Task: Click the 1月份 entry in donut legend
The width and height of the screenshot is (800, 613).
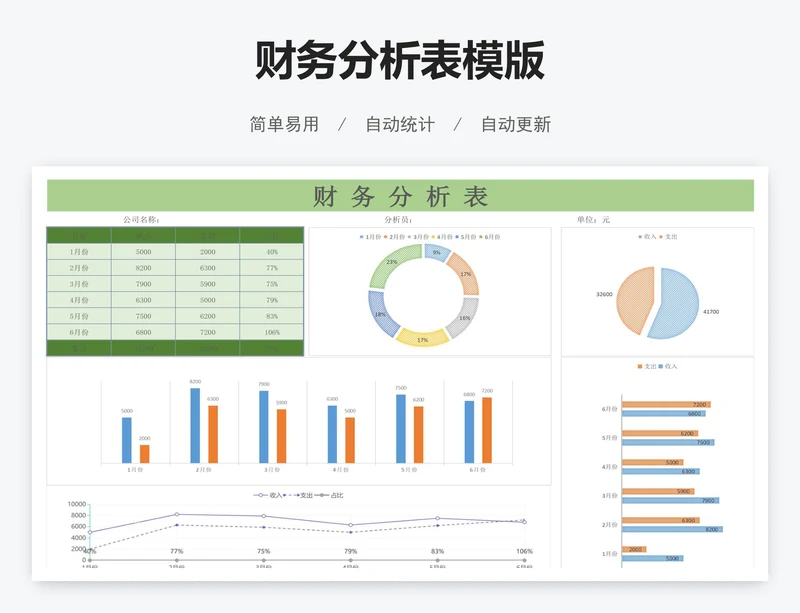Action: 370,237
